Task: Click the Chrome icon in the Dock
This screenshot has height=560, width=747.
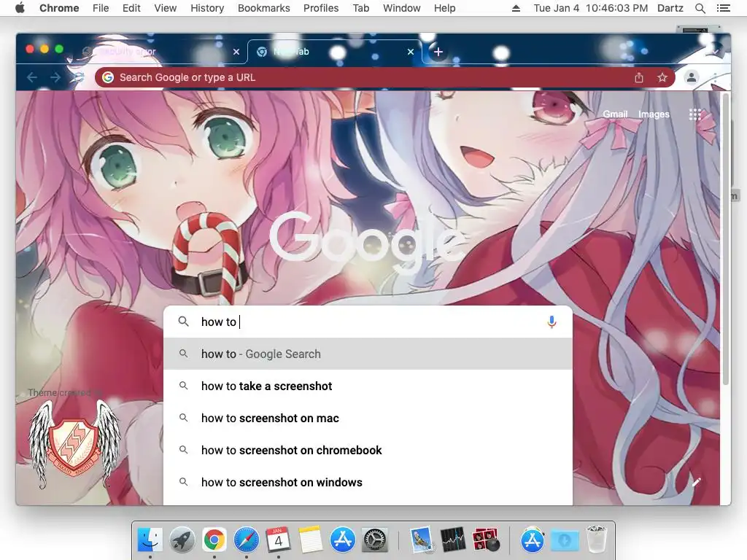Action: 214,540
